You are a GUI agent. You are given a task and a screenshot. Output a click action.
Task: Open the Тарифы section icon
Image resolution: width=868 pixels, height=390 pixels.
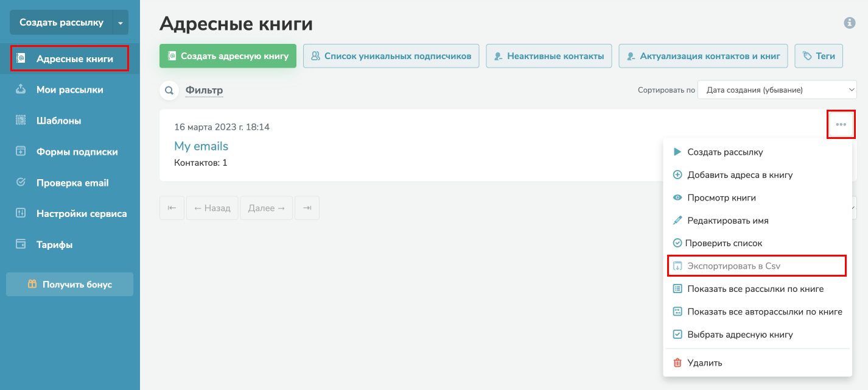point(21,244)
